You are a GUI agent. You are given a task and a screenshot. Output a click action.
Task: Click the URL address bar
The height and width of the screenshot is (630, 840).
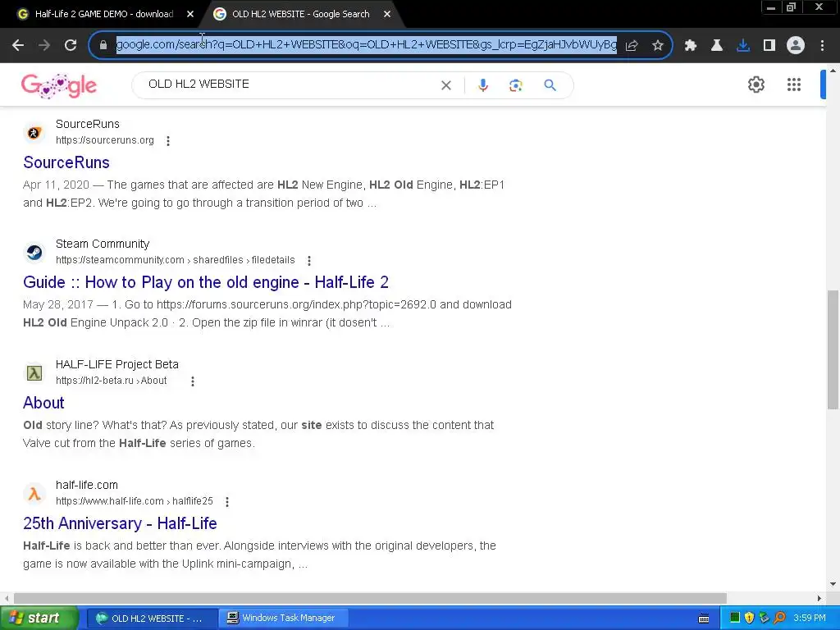tap(366, 44)
